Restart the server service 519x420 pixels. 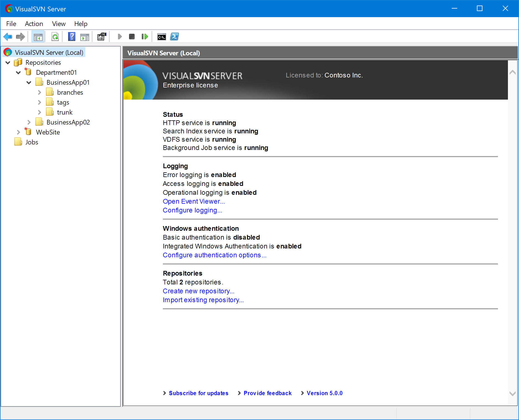tap(145, 37)
